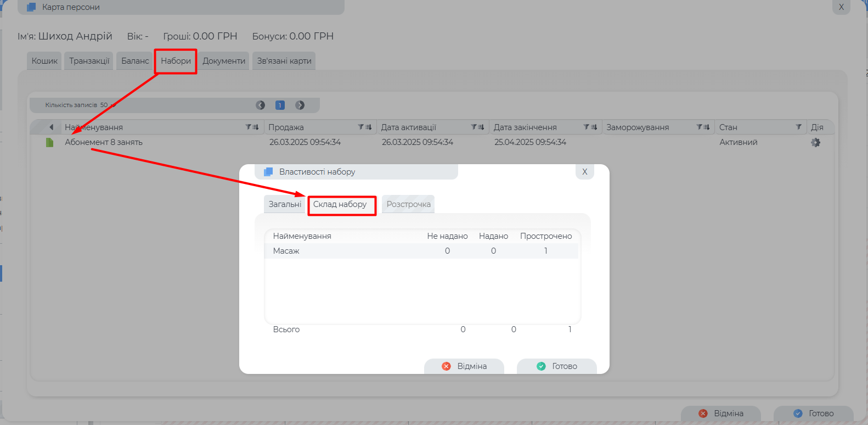Collapse the table using the left arrow in the header

[x=51, y=127]
